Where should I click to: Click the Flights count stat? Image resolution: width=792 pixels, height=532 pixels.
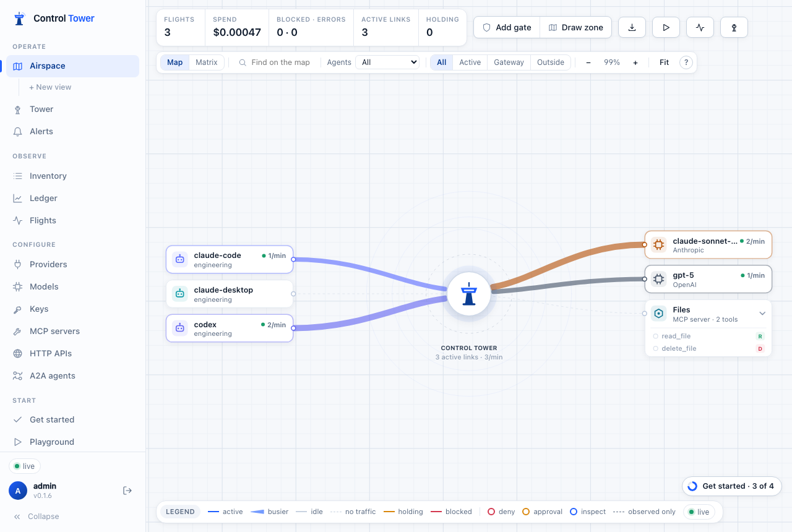coord(179,27)
